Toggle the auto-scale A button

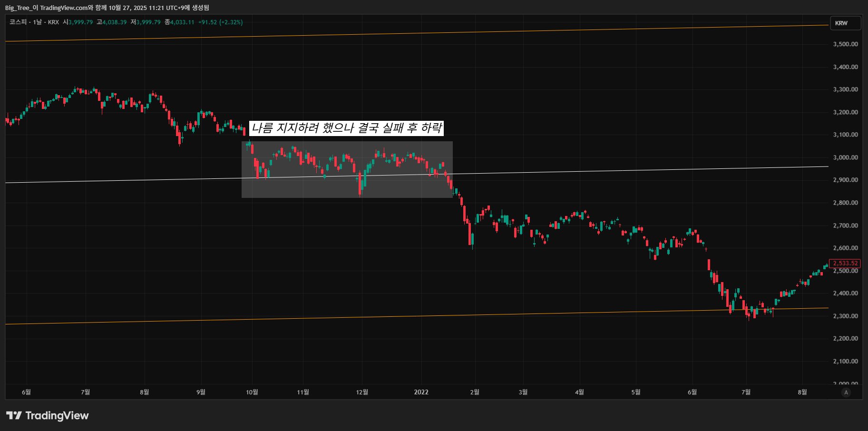(846, 392)
